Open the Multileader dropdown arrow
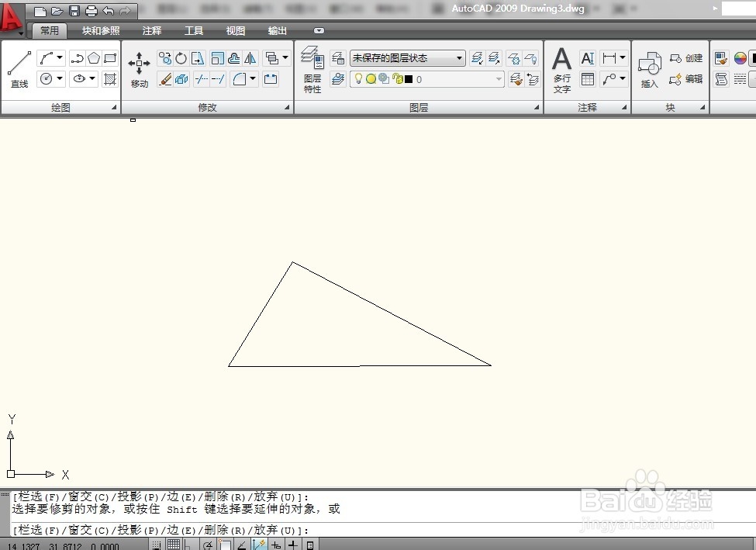The image size is (756, 550). click(x=623, y=78)
